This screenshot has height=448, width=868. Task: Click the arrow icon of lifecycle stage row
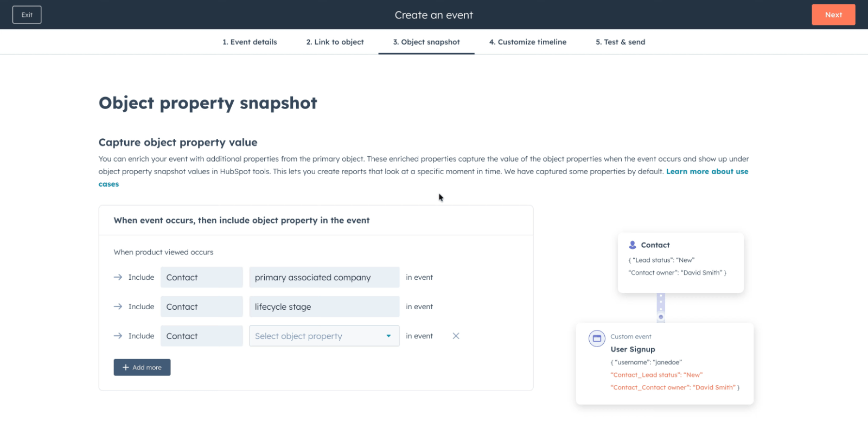(118, 306)
